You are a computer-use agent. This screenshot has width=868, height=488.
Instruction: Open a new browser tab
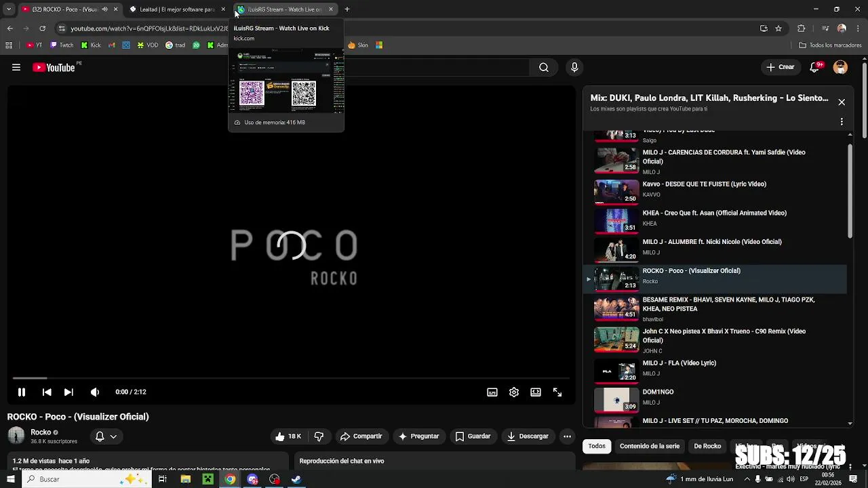[x=347, y=9]
